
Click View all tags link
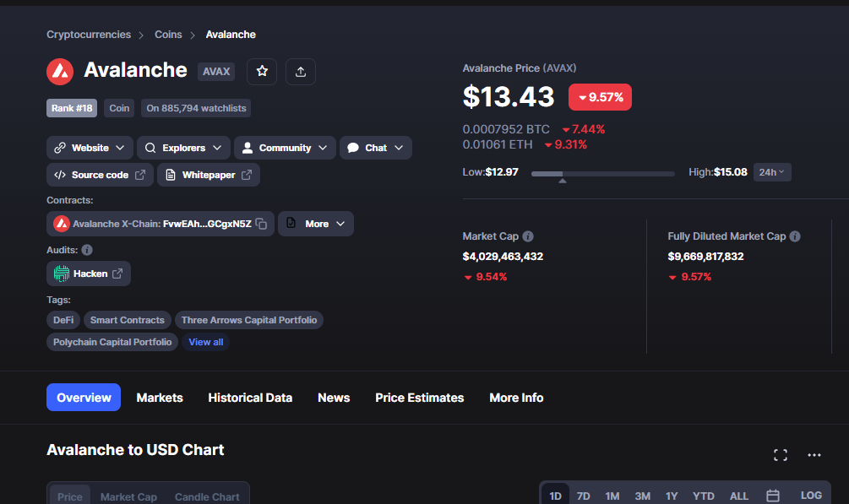[206, 342]
